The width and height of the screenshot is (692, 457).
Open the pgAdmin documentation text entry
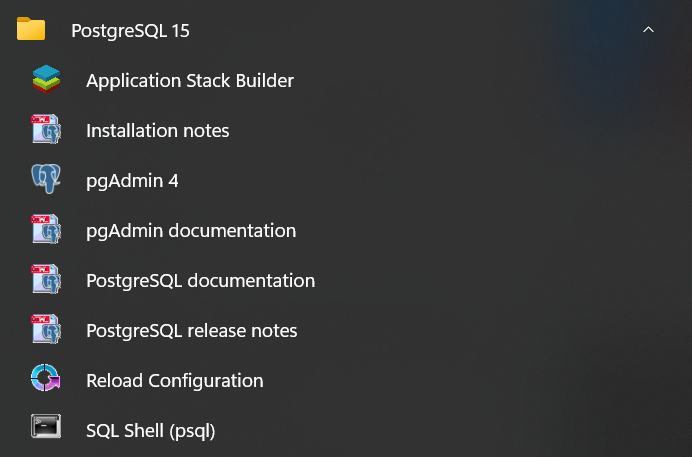[191, 231]
